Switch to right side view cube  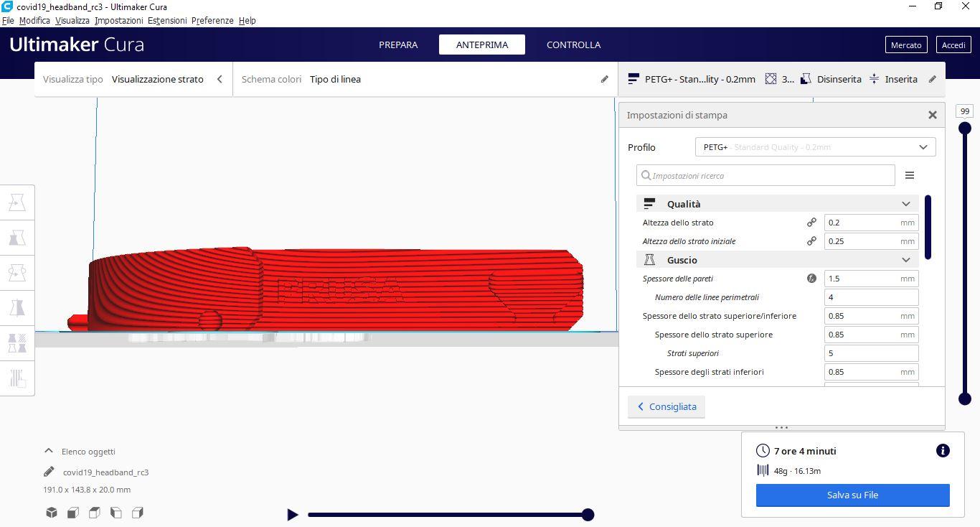(138, 512)
